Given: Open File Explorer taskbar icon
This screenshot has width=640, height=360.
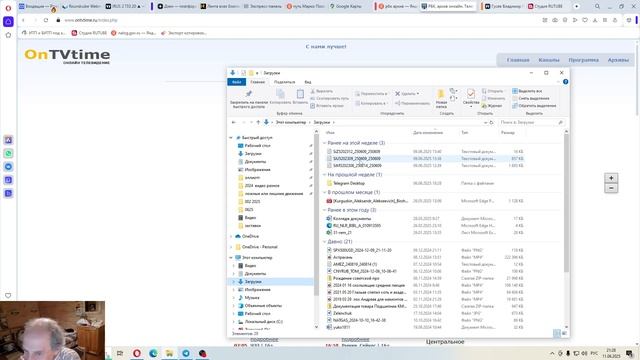Looking at the screenshot, I should click(169, 353).
